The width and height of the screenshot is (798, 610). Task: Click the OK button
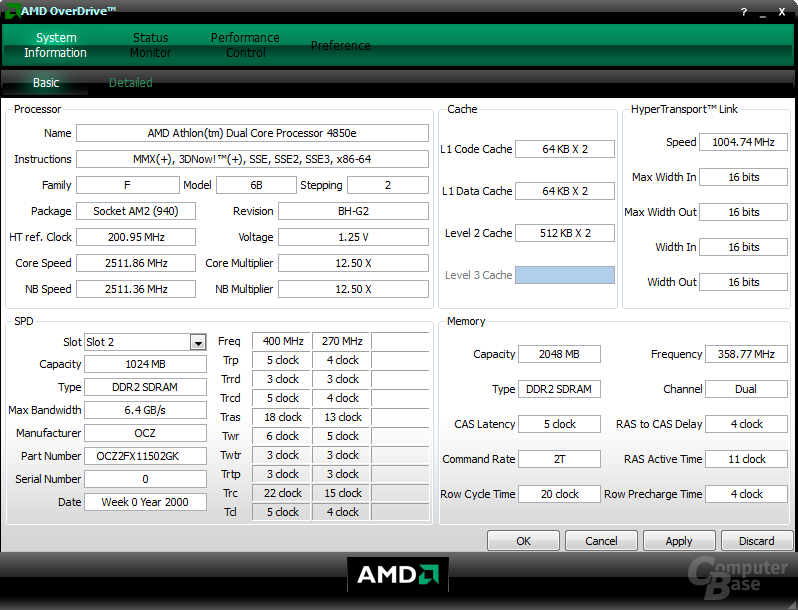click(x=523, y=541)
